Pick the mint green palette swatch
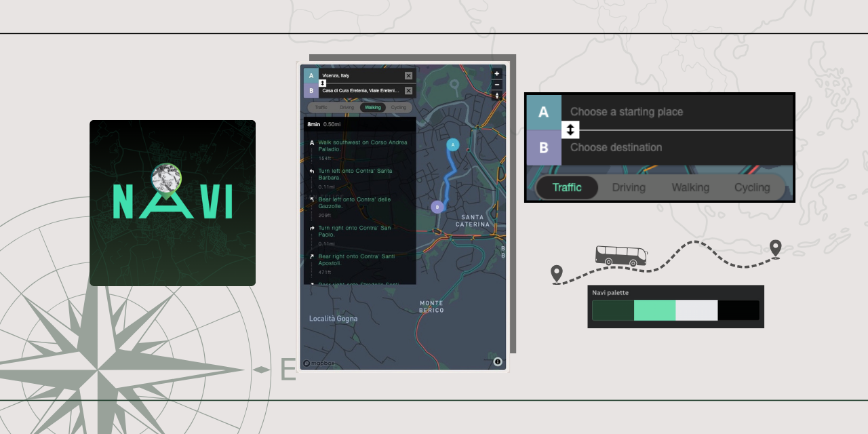Screen dimensions: 868x434 click(655, 311)
